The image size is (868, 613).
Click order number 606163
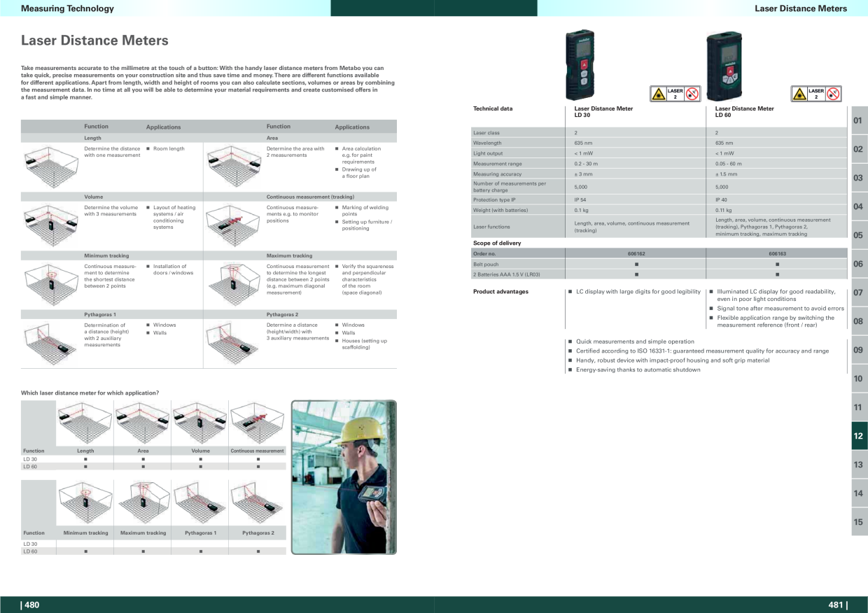[x=777, y=253]
